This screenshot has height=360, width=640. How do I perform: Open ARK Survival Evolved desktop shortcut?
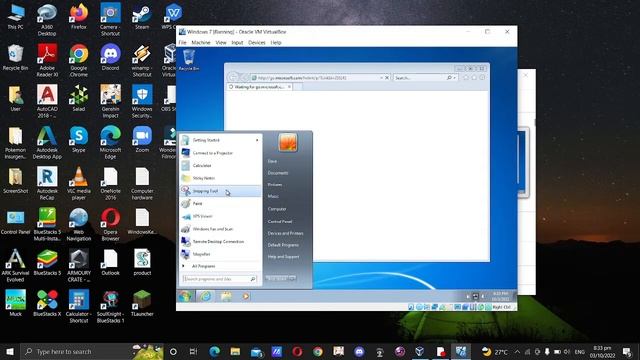coord(16,265)
